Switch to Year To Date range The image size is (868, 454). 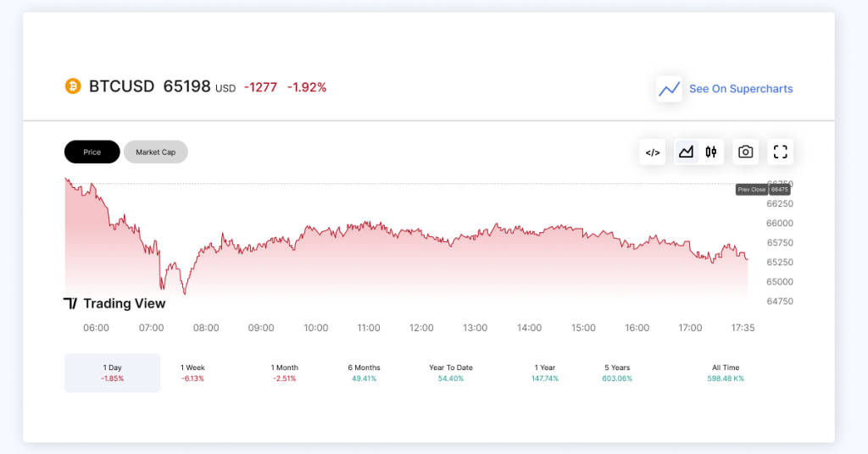tap(451, 373)
